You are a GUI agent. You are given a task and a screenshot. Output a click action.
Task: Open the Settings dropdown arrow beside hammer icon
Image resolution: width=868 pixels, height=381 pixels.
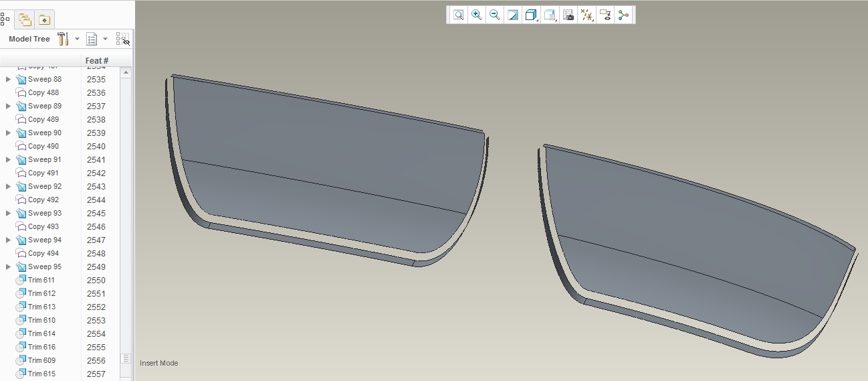[77, 39]
